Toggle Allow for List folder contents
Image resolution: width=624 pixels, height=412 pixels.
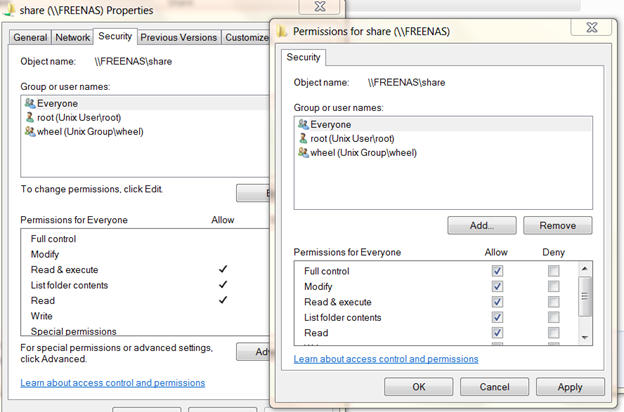[x=497, y=318]
